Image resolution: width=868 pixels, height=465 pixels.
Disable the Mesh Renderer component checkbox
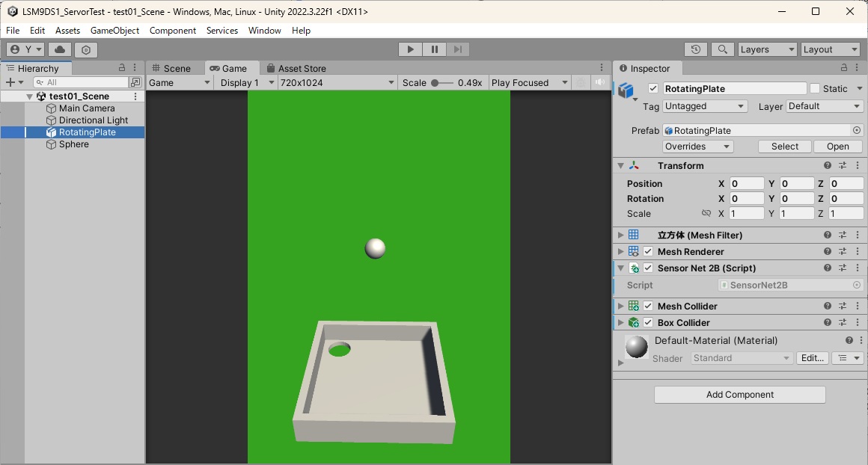(648, 252)
